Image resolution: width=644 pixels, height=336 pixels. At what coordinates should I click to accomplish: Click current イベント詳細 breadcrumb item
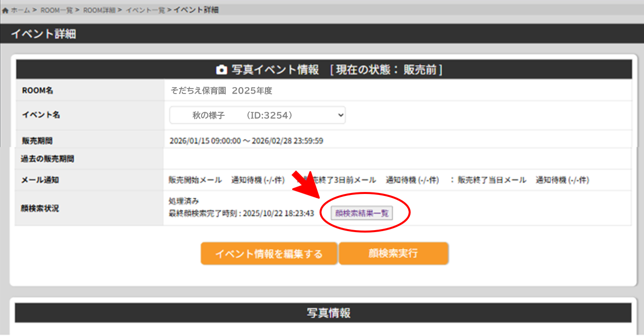[196, 10]
